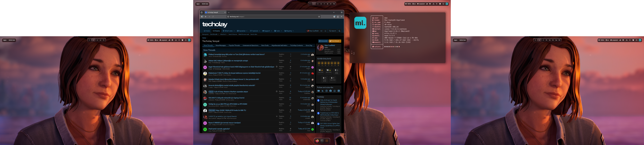
Task: Click the Max Caulfield avatar in the sidebar
Action: click(x=320, y=47)
